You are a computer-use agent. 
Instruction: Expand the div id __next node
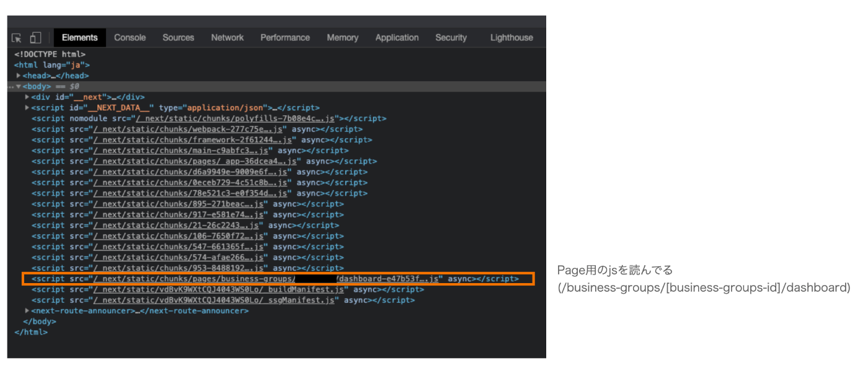pyautogui.click(x=27, y=97)
